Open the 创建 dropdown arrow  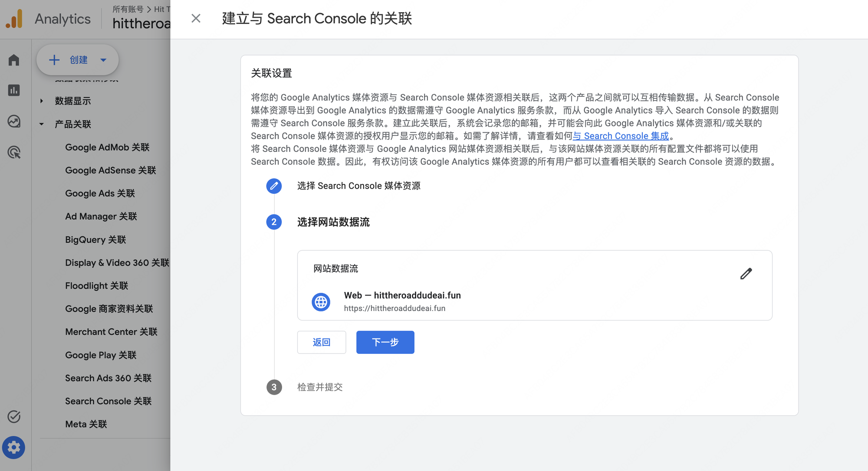[x=103, y=60]
